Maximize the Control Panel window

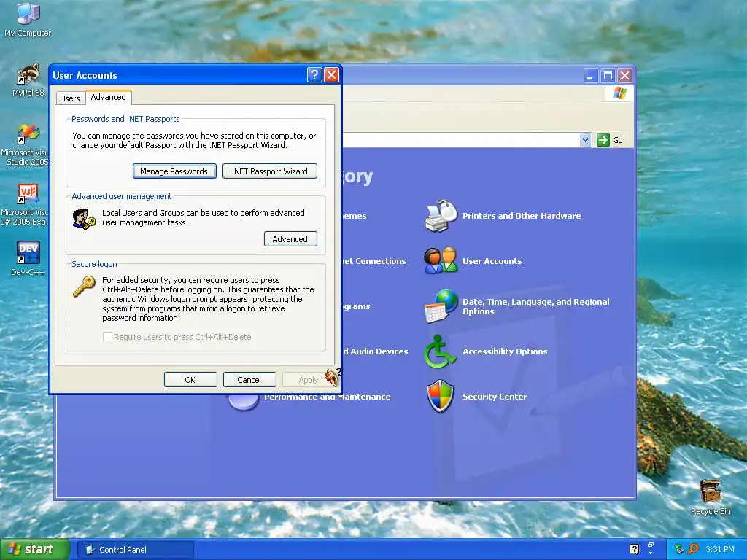608,75
